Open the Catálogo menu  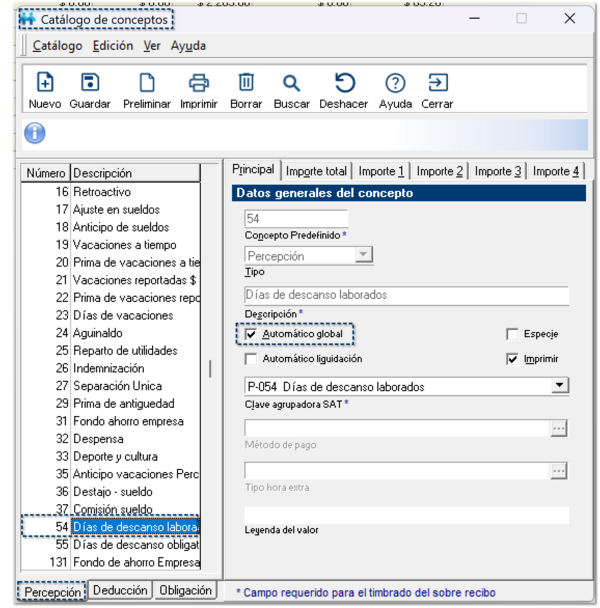[57, 46]
